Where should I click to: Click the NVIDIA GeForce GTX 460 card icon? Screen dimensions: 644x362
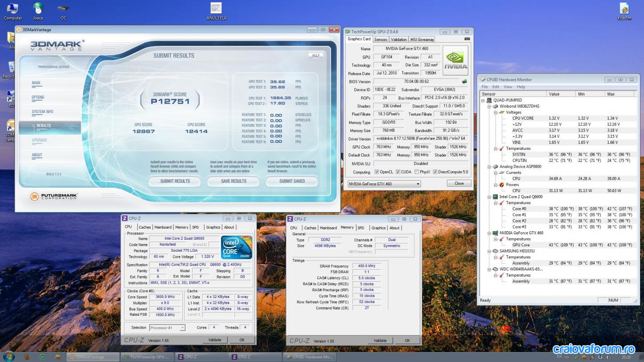click(x=495, y=233)
